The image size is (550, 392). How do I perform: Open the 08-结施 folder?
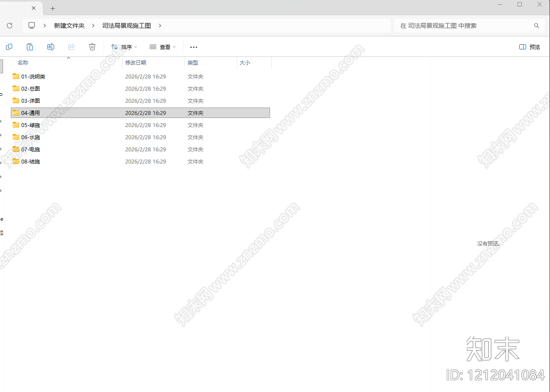[x=30, y=161]
